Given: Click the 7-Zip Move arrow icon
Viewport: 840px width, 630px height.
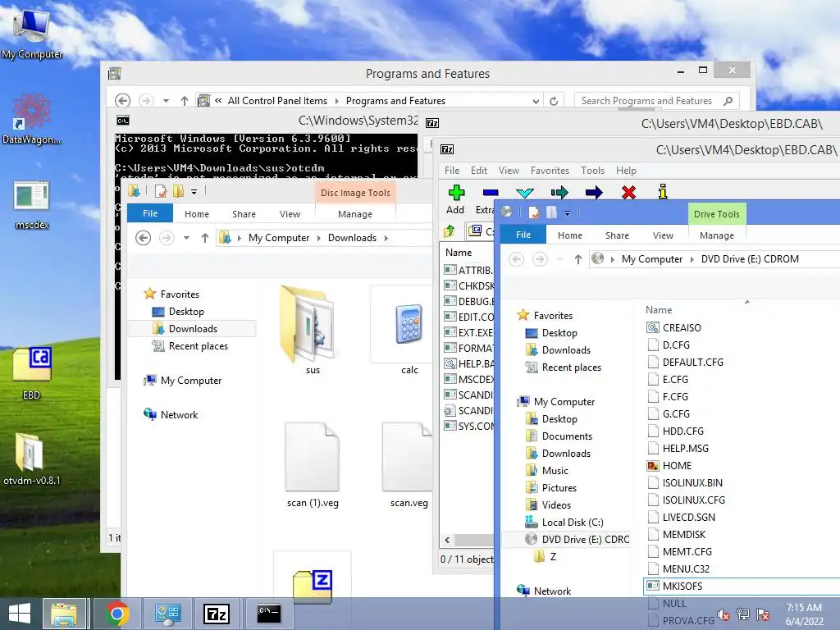Looking at the screenshot, I should click(594, 192).
